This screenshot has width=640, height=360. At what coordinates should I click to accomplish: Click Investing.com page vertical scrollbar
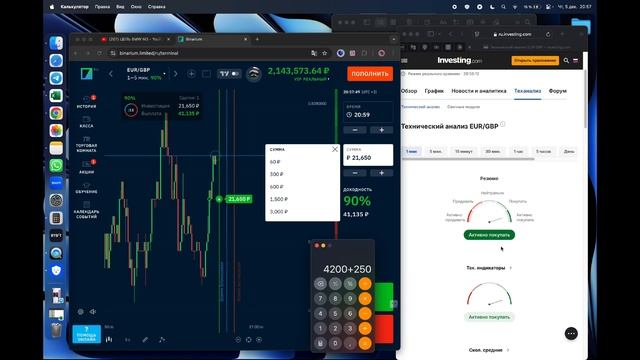coord(586,98)
